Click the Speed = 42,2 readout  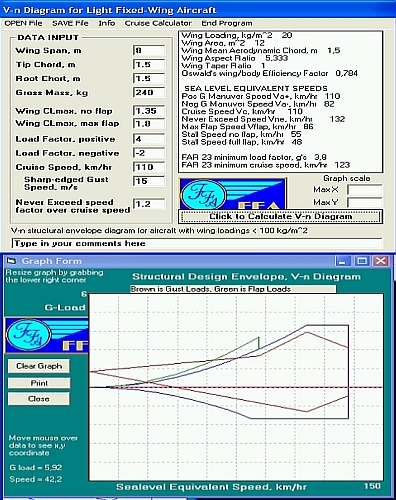pyautogui.click(x=36, y=479)
